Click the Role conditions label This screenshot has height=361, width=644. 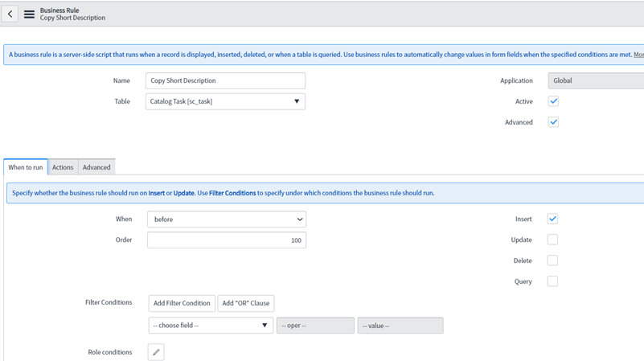tap(110, 352)
